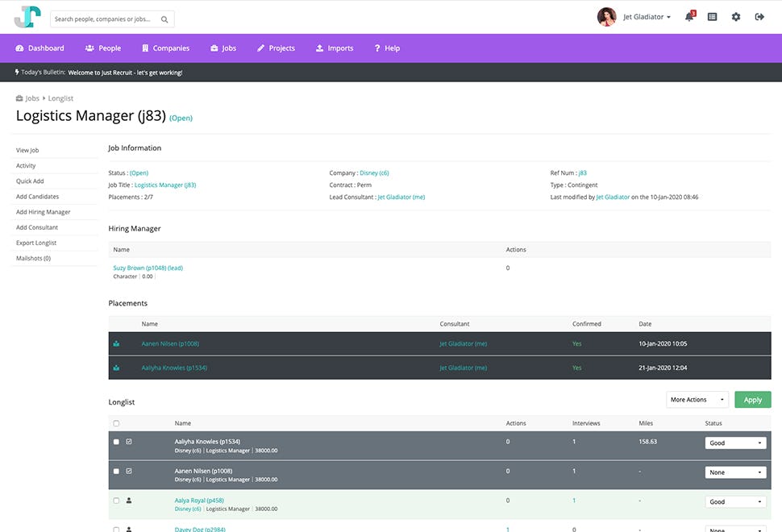Image resolution: width=782 pixels, height=532 pixels.
Task: Click the person icon beside Aalya Royal
Action: 130,501
